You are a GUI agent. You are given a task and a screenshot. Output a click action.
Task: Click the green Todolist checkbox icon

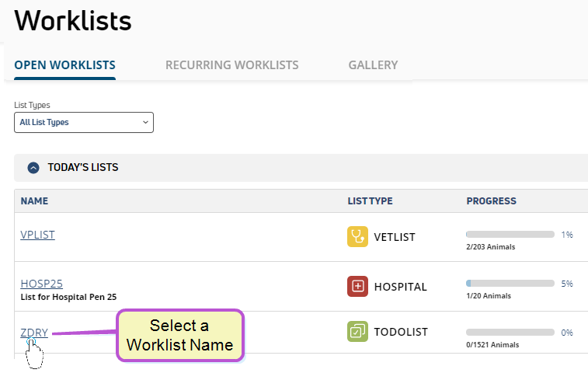pyautogui.click(x=357, y=332)
